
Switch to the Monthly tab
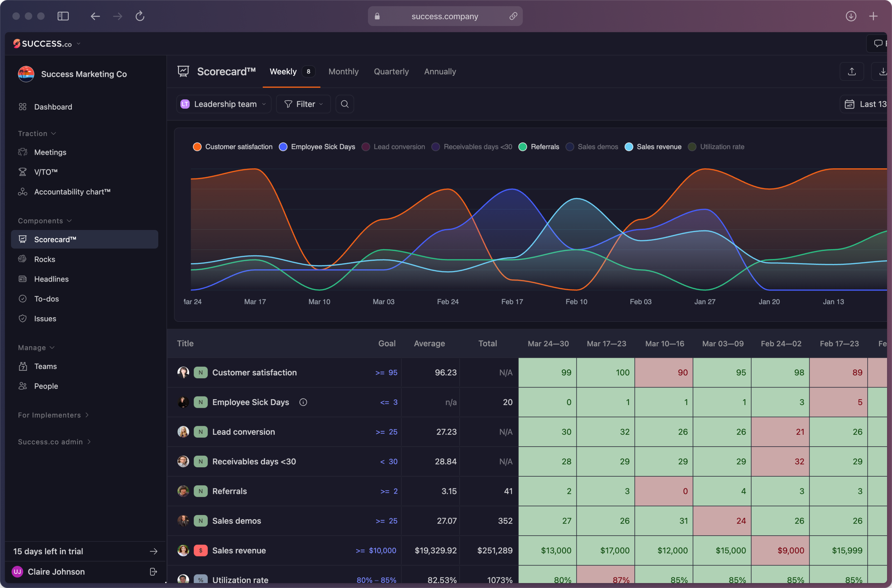tap(343, 71)
